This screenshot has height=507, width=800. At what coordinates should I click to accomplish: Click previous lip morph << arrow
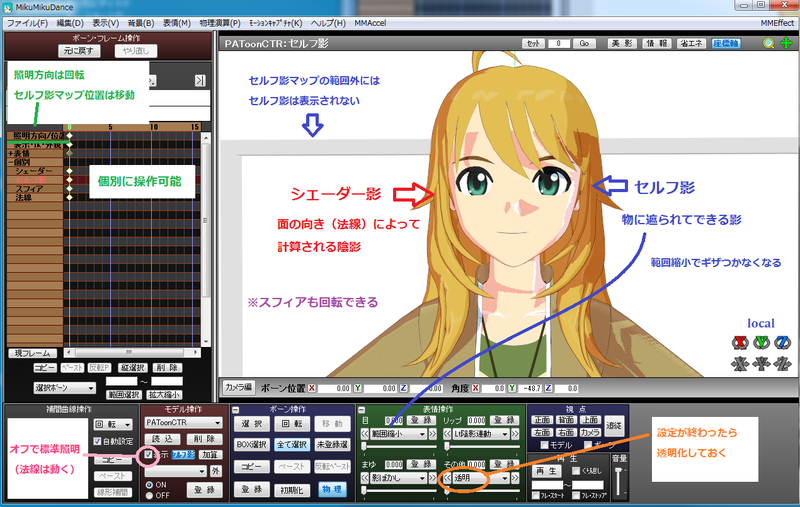(x=447, y=434)
